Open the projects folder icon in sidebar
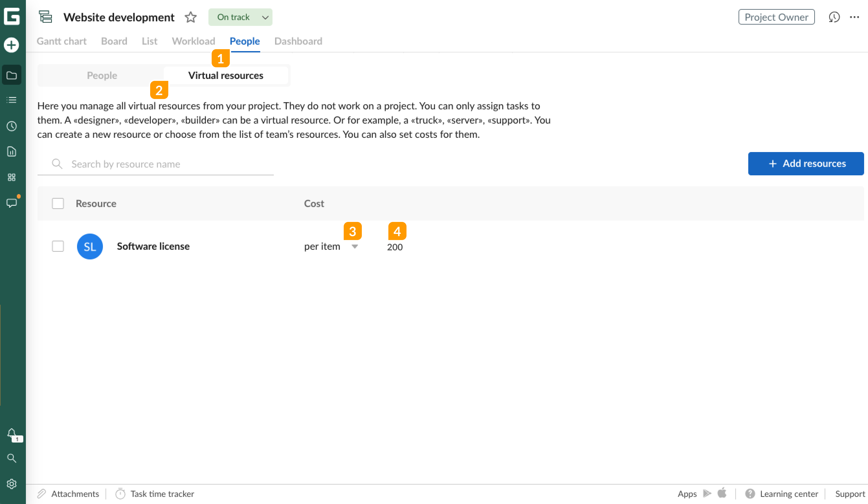This screenshot has width=868, height=504. point(11,75)
